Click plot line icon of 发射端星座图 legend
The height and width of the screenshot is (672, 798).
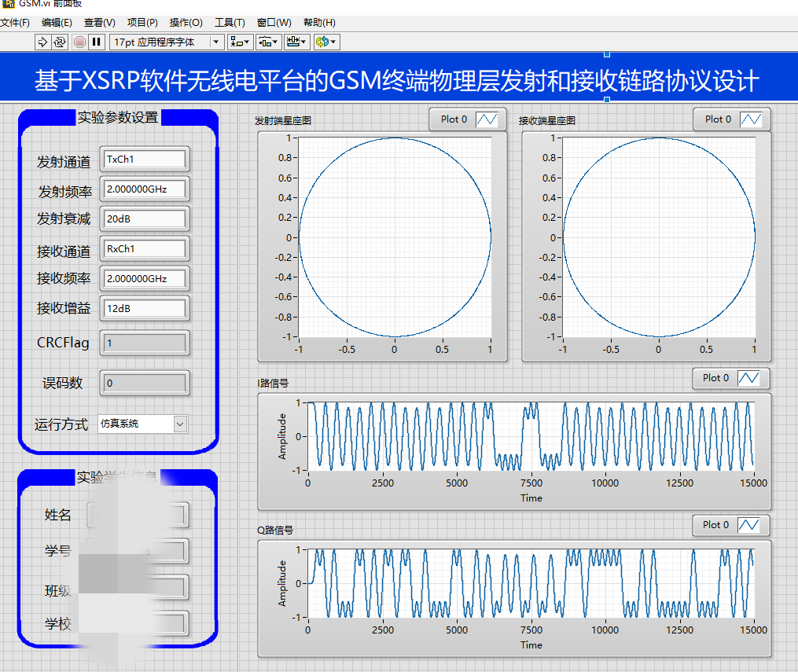pos(487,119)
